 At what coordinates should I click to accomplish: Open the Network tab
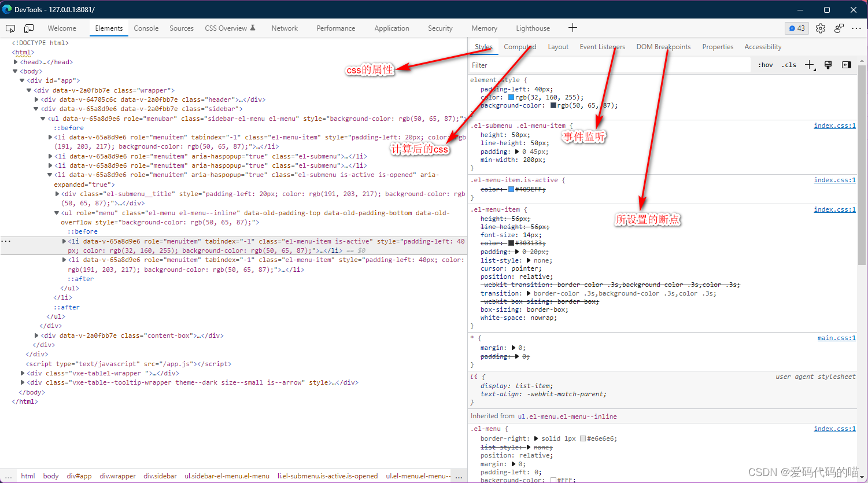point(285,28)
